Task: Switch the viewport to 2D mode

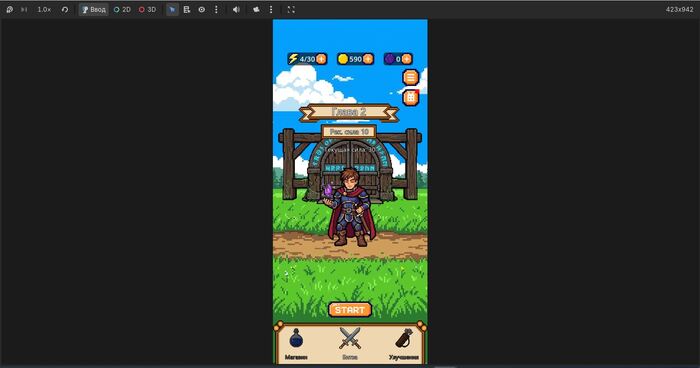Action: click(x=122, y=9)
